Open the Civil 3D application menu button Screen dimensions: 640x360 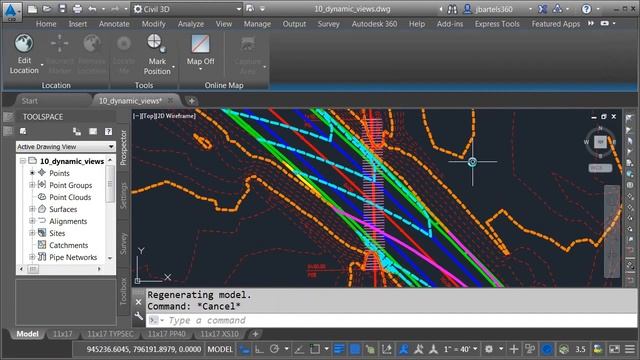pyautogui.click(x=12, y=11)
